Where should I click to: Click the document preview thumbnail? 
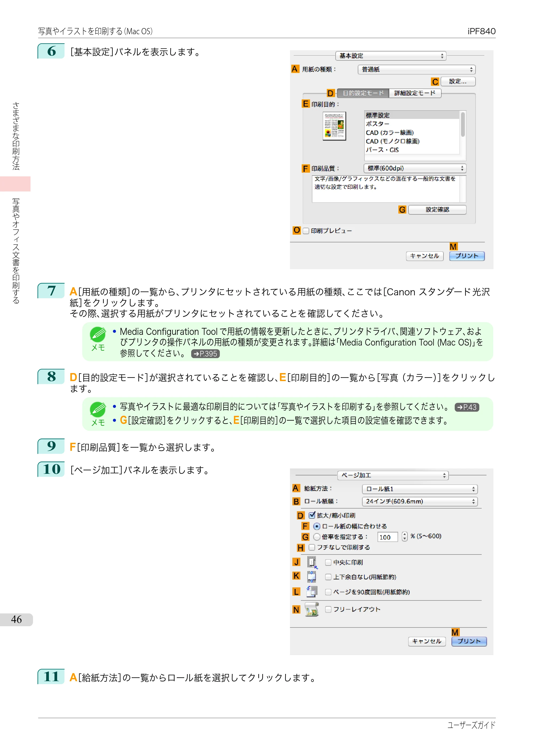click(x=334, y=126)
